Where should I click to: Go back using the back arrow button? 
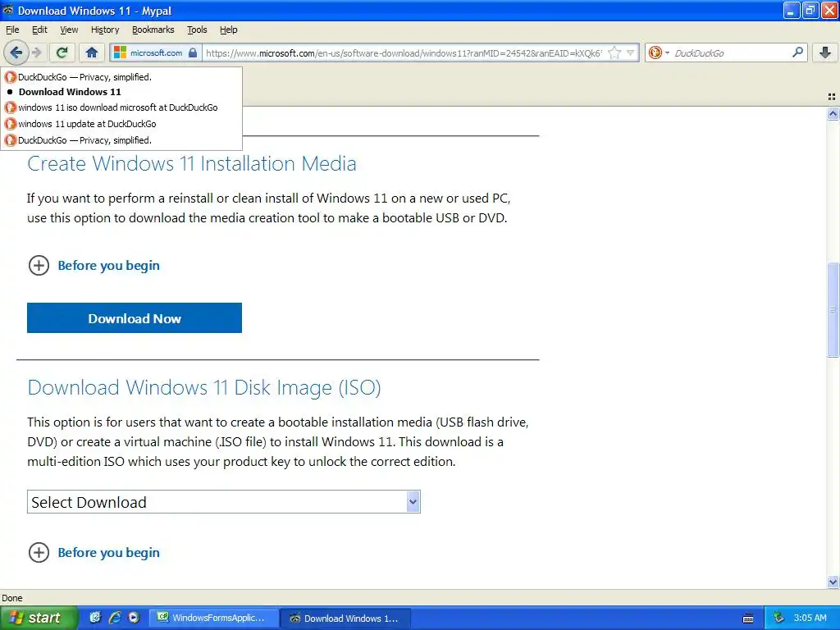[16, 52]
